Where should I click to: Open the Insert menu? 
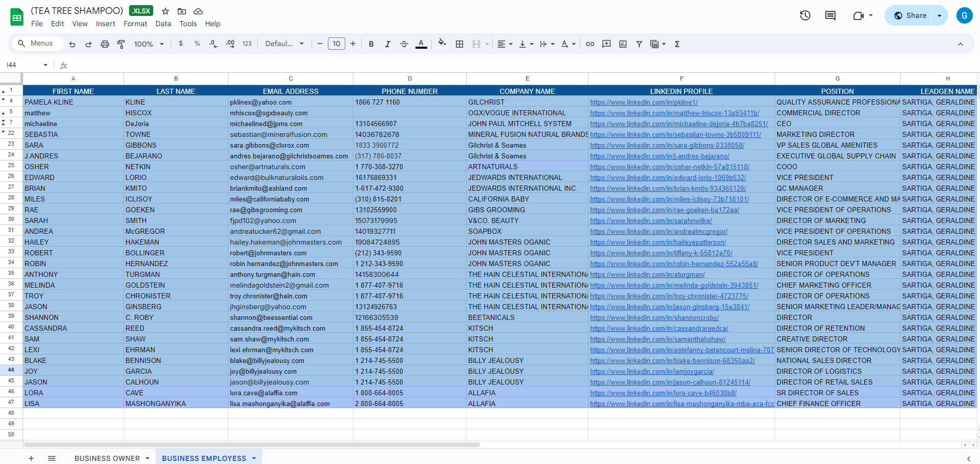point(106,24)
